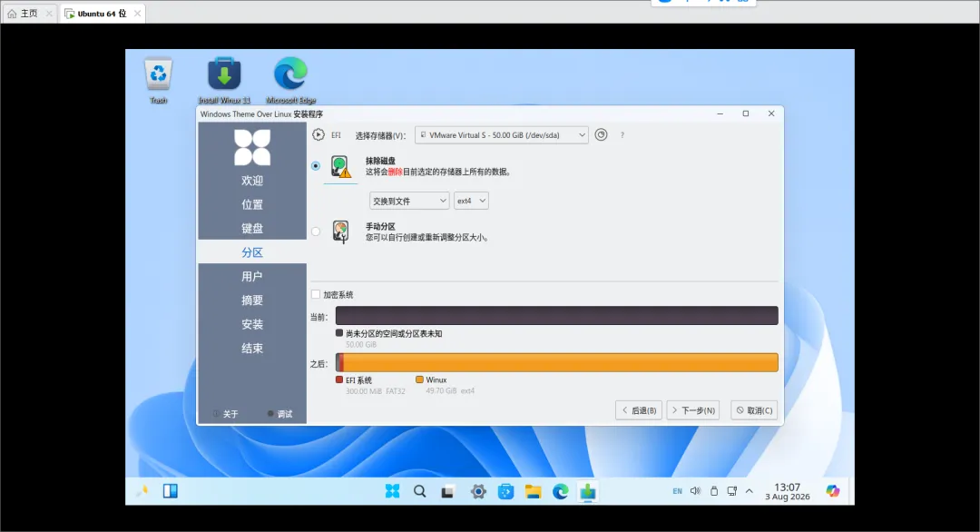Viewport: 980px width, 532px height.
Task: Click the 取消(C) cancel button
Action: click(754, 410)
